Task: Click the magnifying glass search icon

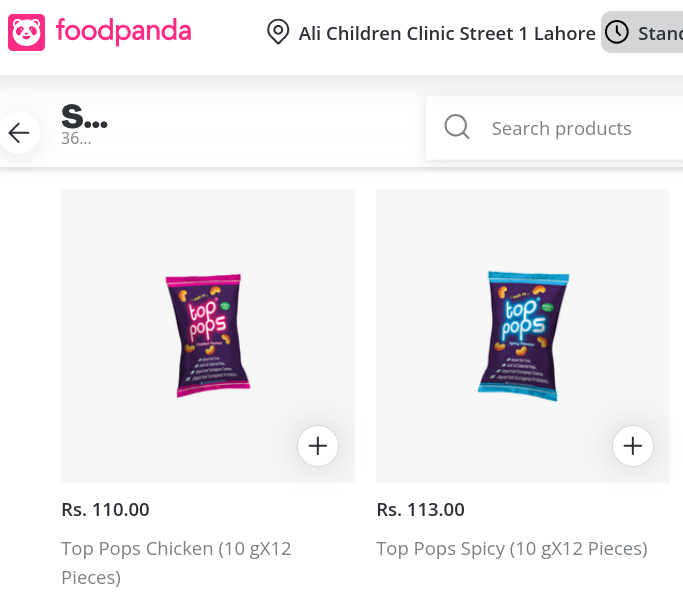Action: coord(457,128)
